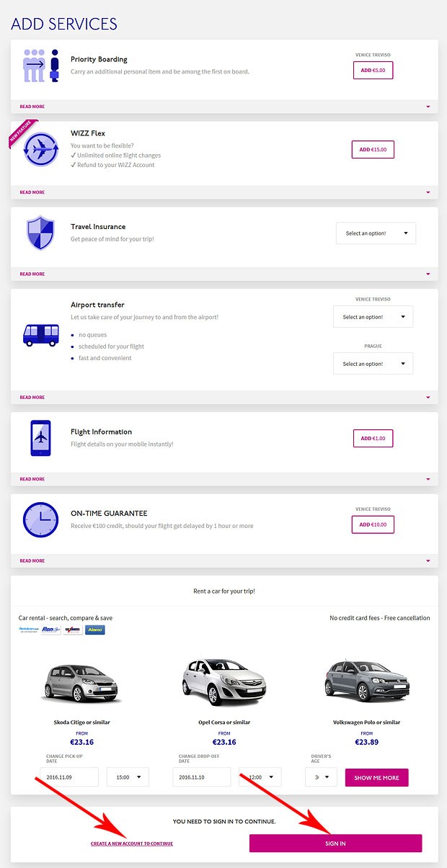Open the 15:00 pick-up time dropdown

[127, 777]
